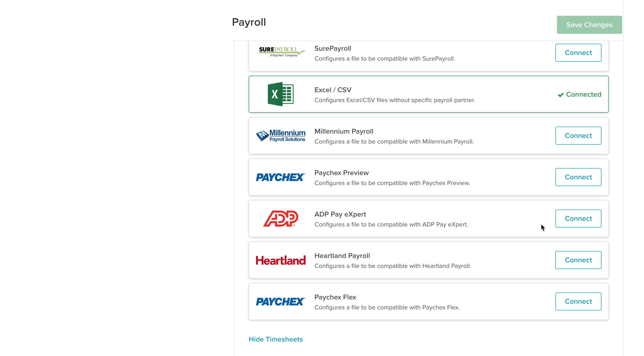Click the ADP Pay eXpert title text
Screen dimensions: 644x356
340,214
